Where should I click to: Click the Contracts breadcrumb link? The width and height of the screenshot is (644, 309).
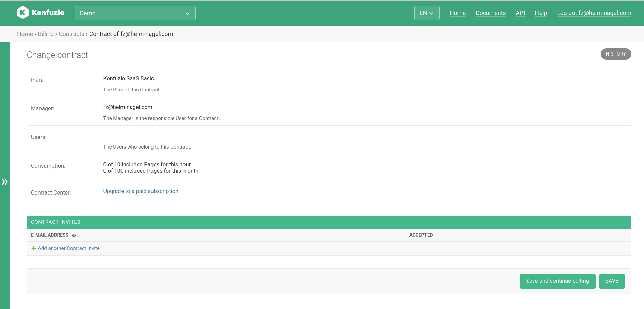click(x=71, y=34)
